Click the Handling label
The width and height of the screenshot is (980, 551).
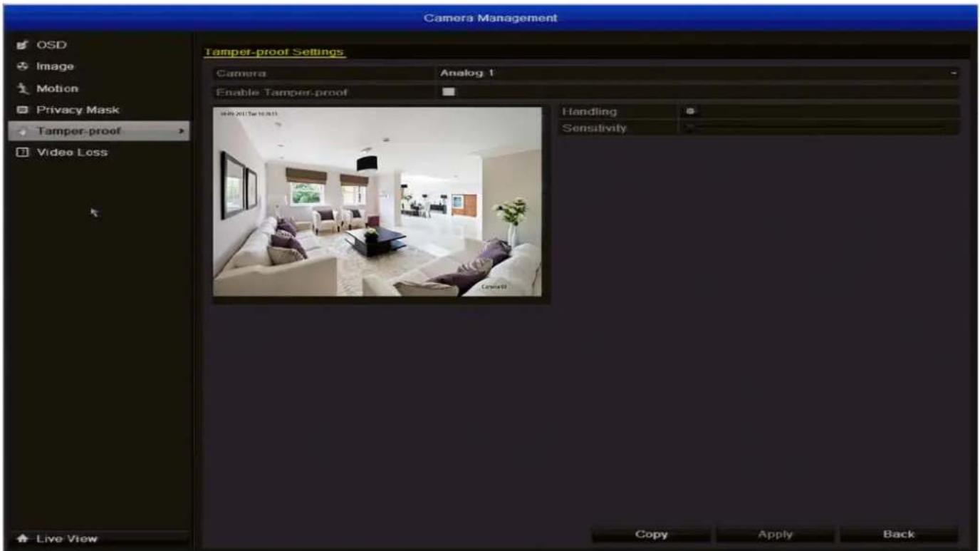[590, 112]
